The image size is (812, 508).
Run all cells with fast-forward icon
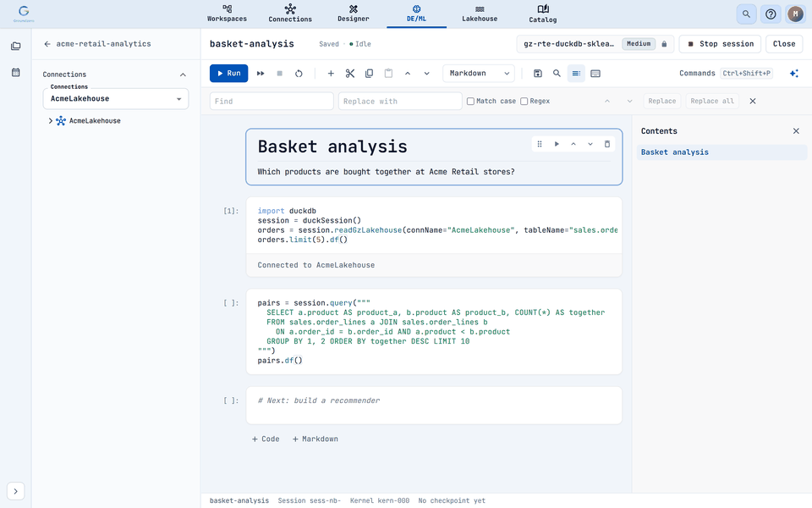coord(261,74)
